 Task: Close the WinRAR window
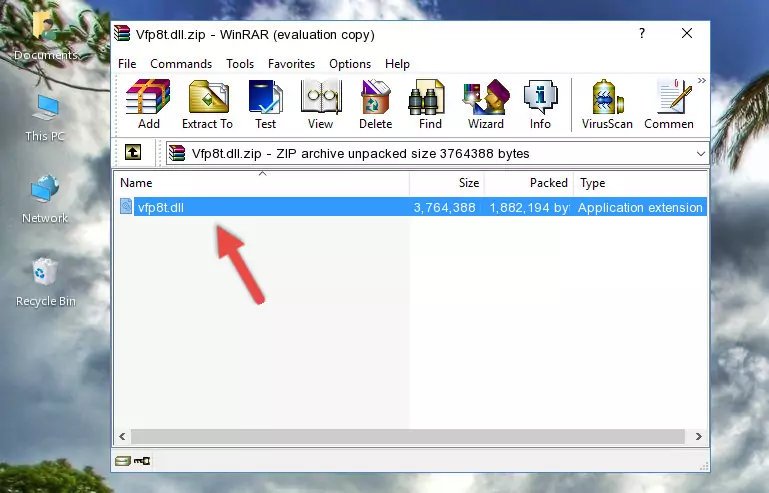(x=687, y=33)
